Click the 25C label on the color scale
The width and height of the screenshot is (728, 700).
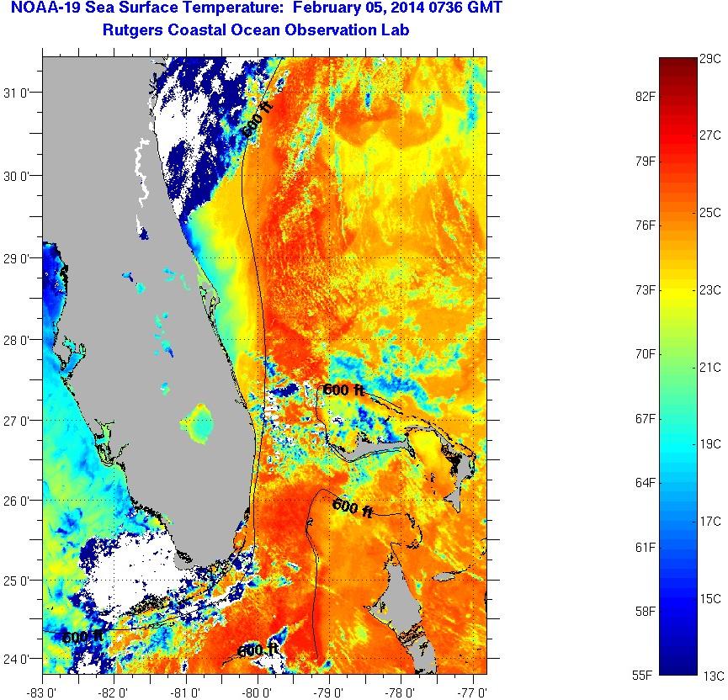pos(710,213)
